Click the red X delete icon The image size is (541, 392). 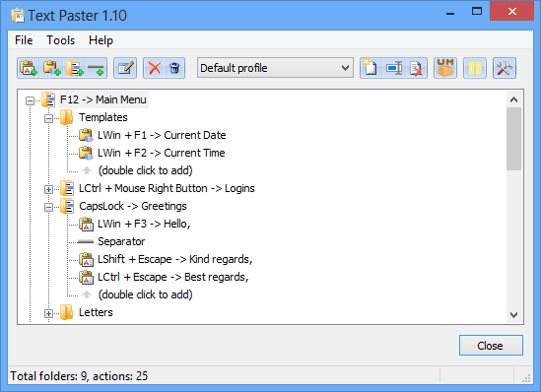point(155,68)
